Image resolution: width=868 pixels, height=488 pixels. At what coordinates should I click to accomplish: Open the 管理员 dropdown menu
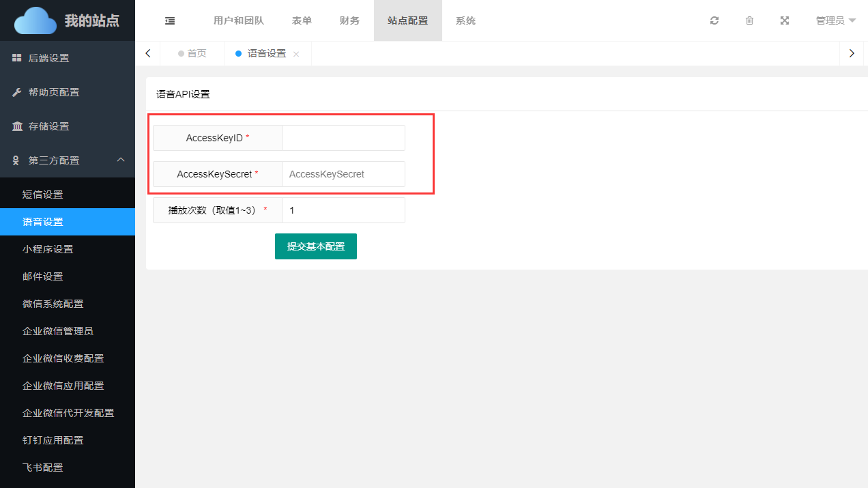click(x=835, y=20)
